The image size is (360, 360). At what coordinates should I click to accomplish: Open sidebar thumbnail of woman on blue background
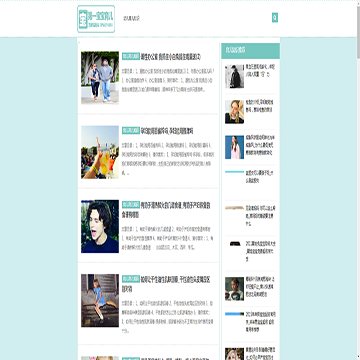pyautogui.click(x=234, y=147)
